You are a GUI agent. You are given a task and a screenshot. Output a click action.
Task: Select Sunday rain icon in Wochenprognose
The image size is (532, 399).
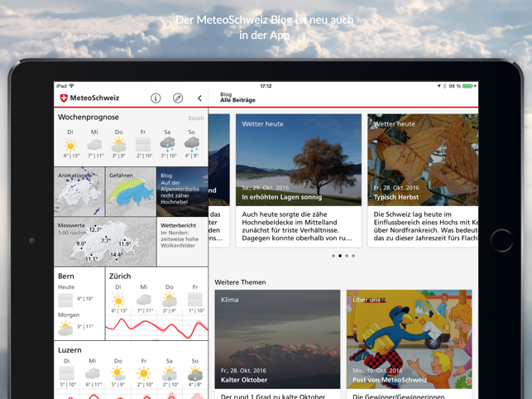(192, 145)
